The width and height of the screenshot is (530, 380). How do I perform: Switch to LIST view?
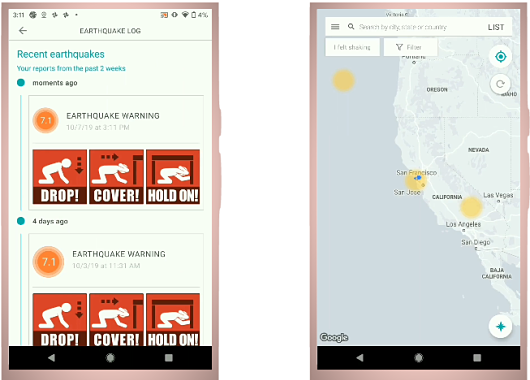[x=496, y=27]
